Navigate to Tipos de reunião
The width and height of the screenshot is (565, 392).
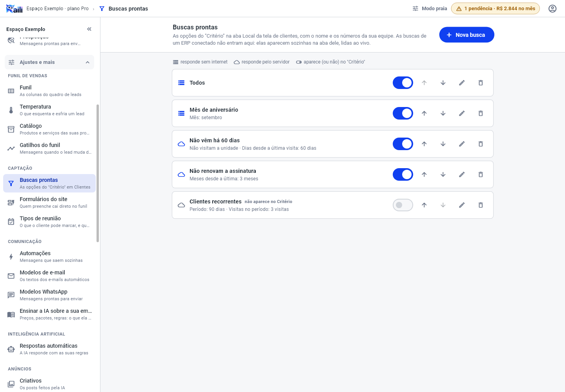tap(49, 221)
